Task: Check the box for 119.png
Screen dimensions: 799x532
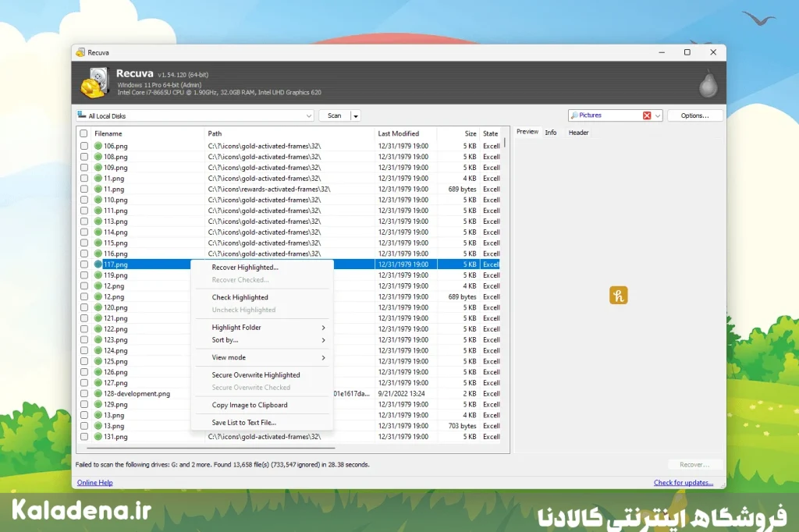Action: coord(84,275)
